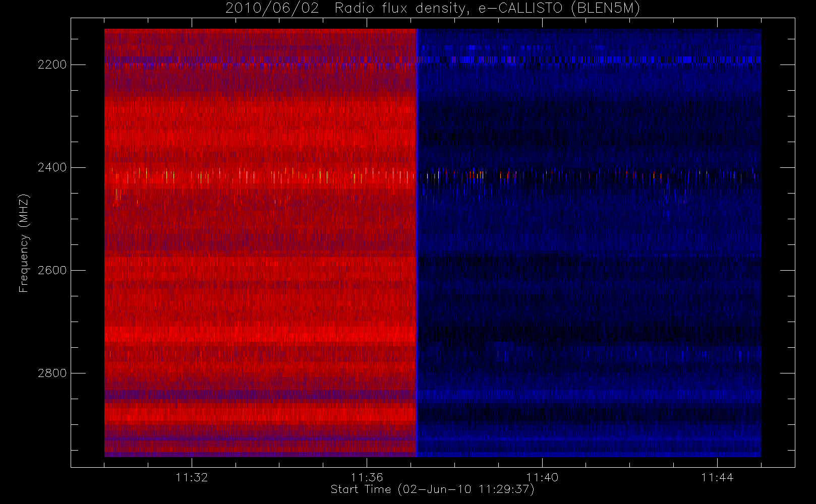This screenshot has width=816, height=504.
Task: Click the 11:36 time axis label
Action: [367, 477]
